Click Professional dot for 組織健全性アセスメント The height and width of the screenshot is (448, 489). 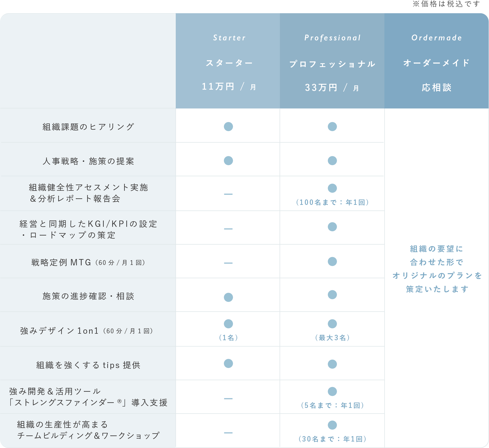pyautogui.click(x=332, y=188)
